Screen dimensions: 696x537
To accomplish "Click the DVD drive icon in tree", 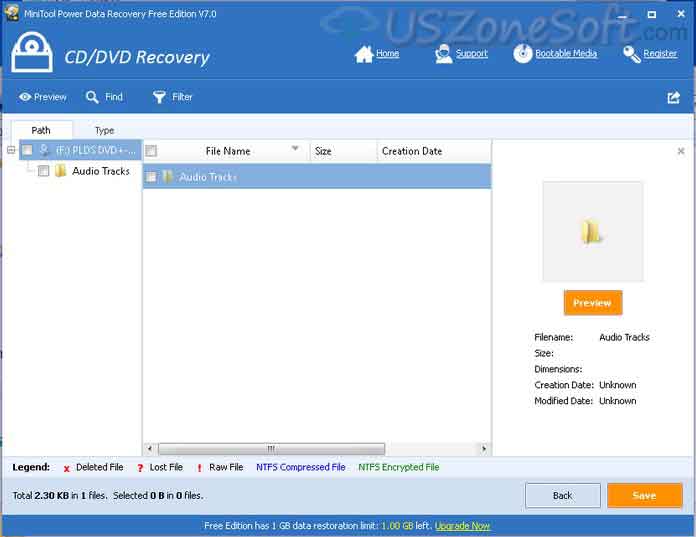I will 44,150.
